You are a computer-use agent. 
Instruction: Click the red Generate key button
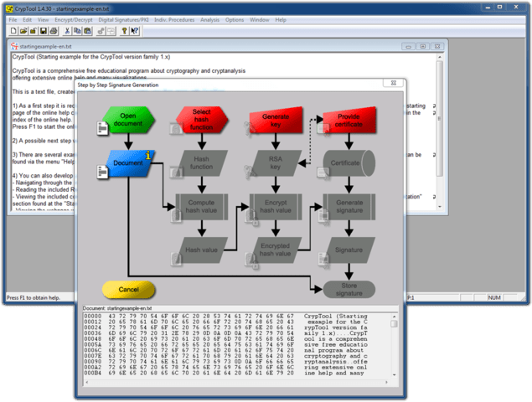(276, 120)
